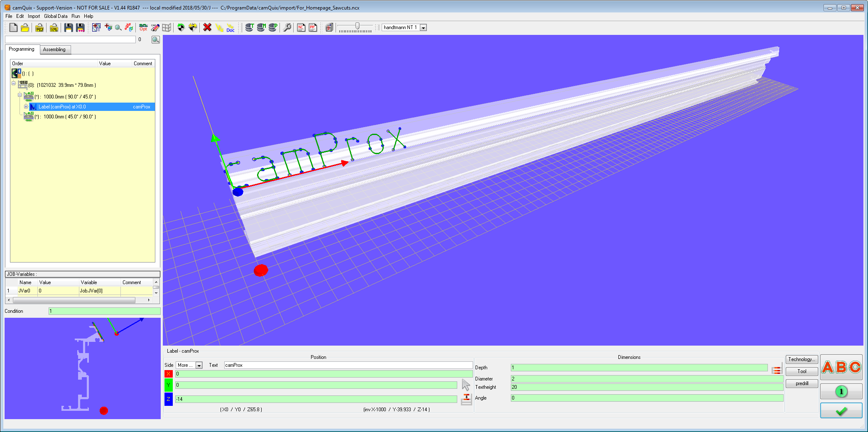Click the predrill button
This screenshot has height=432, width=868.
point(802,383)
